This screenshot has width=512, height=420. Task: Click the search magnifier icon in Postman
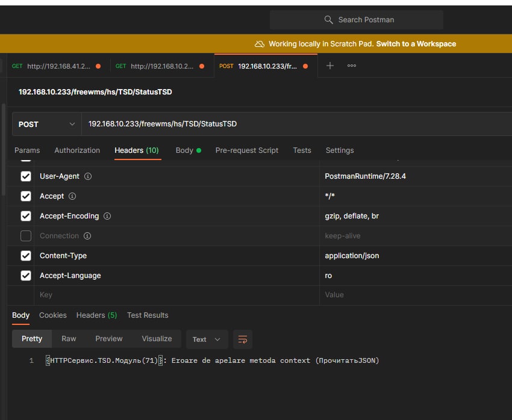click(328, 20)
